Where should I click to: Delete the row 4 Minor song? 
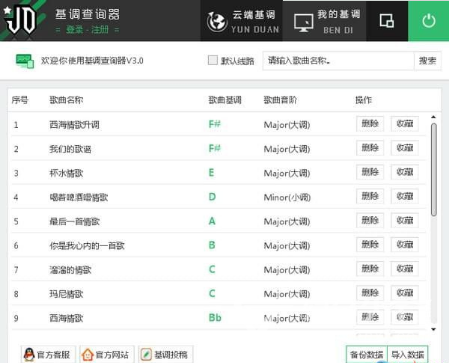pos(370,196)
